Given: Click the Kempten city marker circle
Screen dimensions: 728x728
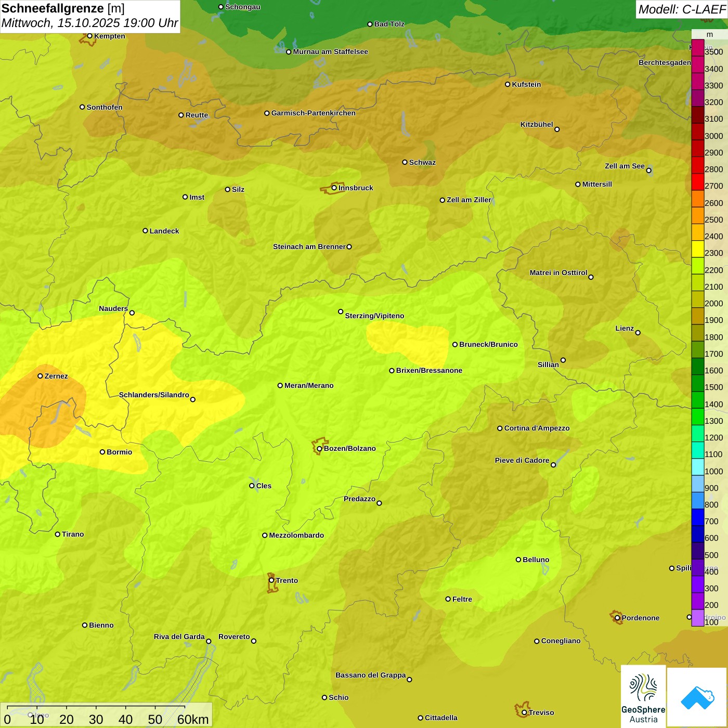Looking at the screenshot, I should coord(89,36).
